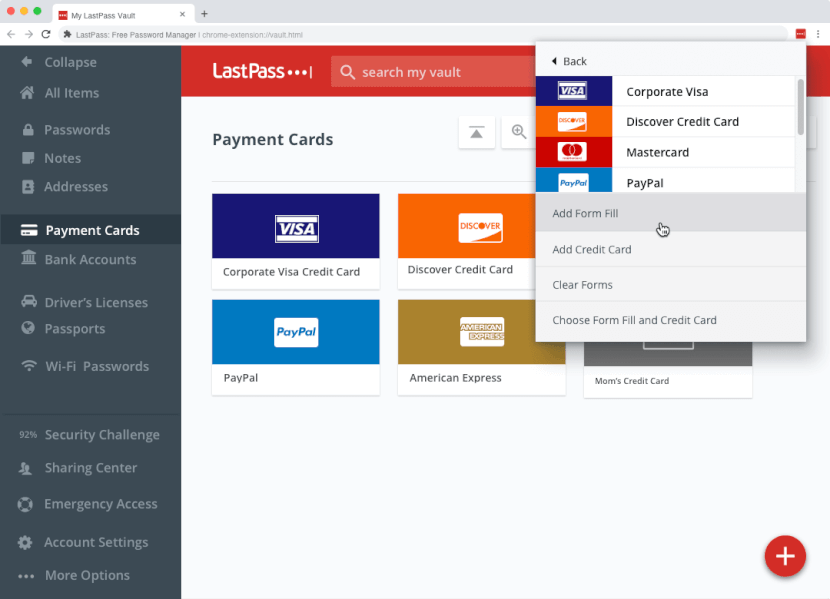Choose Add Credit Card menu entry
This screenshot has height=599, width=830.
click(x=671, y=249)
